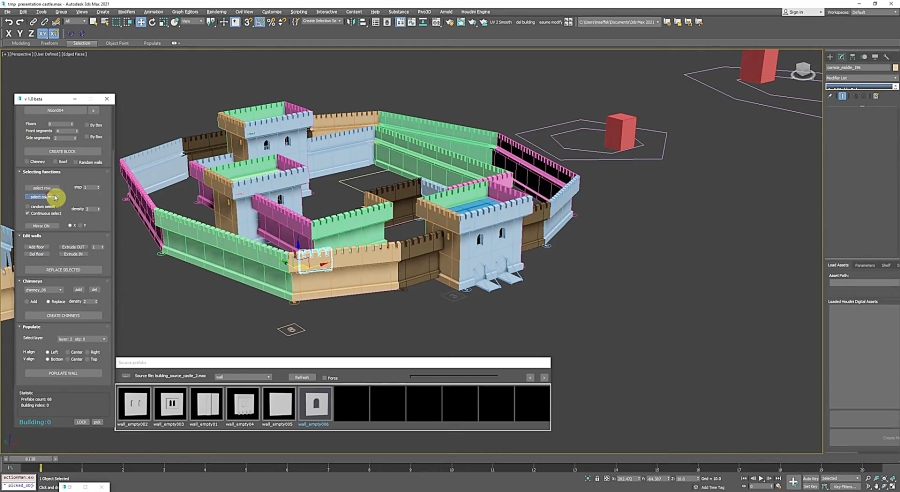900x492 pixels.
Task: Activate the Select and Link icon
Action: point(34,22)
